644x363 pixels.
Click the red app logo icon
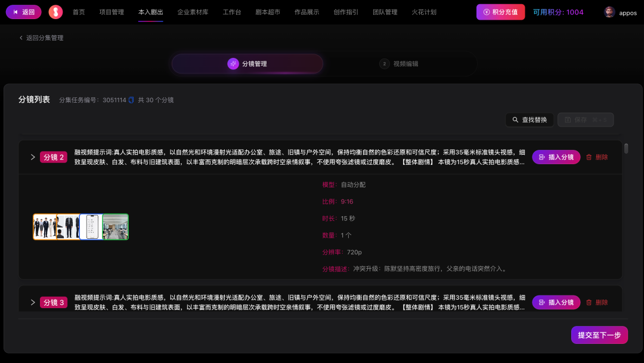55,12
